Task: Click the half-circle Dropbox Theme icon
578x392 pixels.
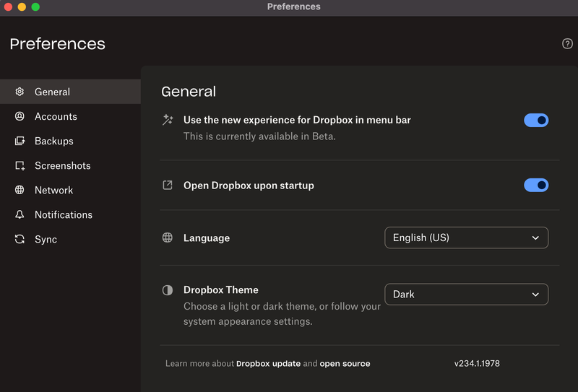Action: tap(168, 290)
